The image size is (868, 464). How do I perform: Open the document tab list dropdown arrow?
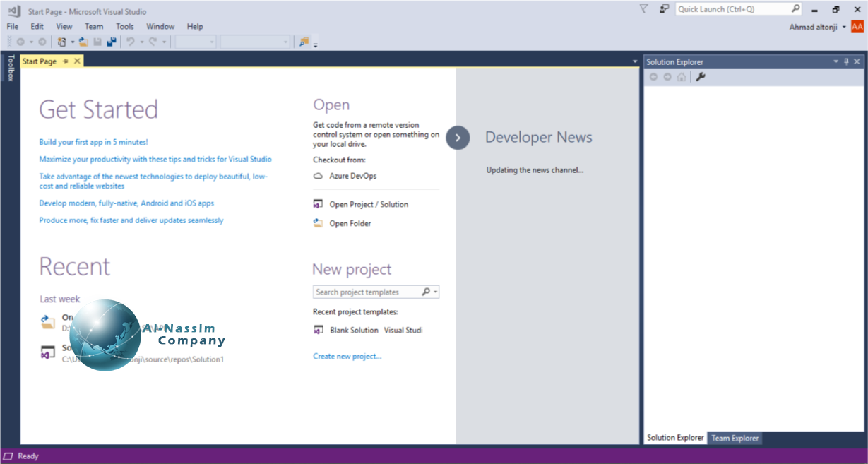click(x=635, y=62)
